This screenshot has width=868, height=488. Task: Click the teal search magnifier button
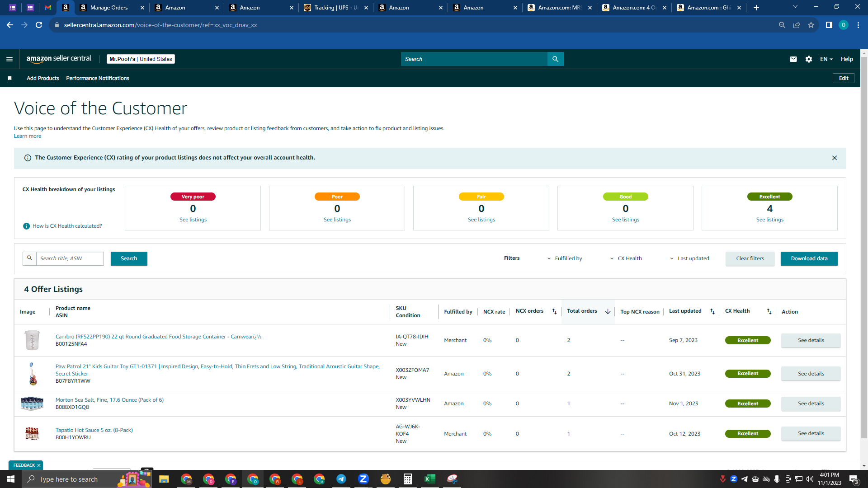(555, 59)
